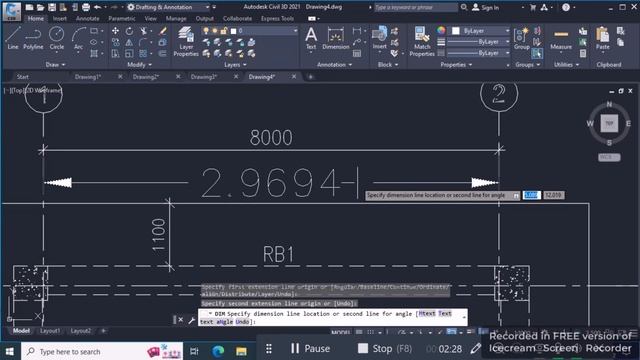Click the Save icon in quick access toolbar
The width and height of the screenshot is (640, 360).
click(52, 7)
